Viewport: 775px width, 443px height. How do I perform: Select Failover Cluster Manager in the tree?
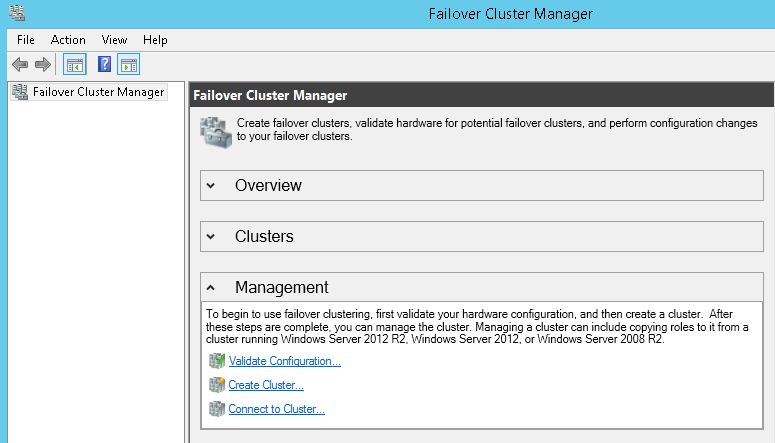pyautogui.click(x=89, y=92)
